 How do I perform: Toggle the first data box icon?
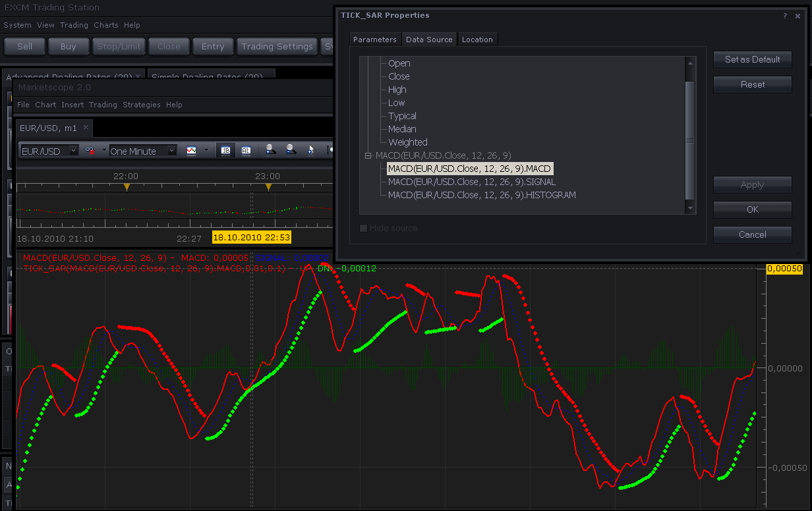(225, 150)
